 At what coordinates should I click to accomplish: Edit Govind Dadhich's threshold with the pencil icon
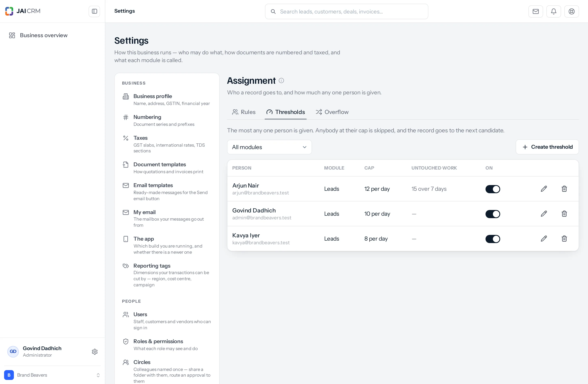pos(544,214)
